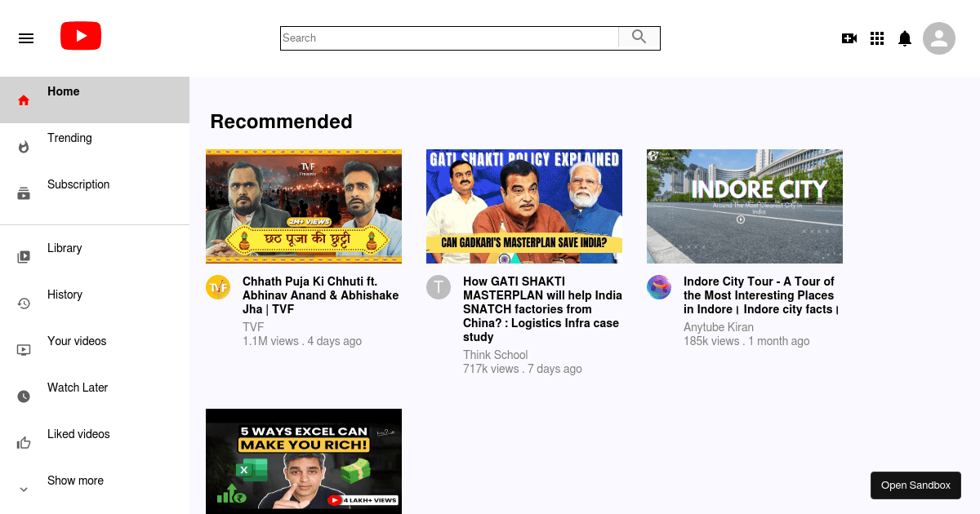This screenshot has width=980, height=514.
Task: Open the Think School channel avatar
Action: click(439, 287)
